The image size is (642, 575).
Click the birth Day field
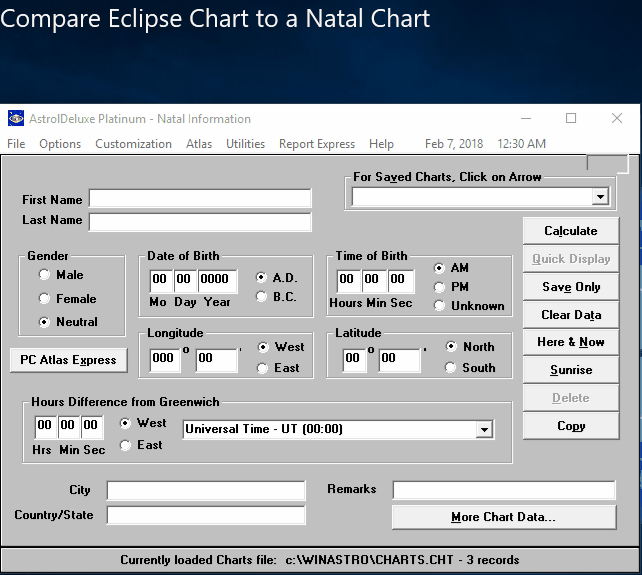click(x=185, y=281)
